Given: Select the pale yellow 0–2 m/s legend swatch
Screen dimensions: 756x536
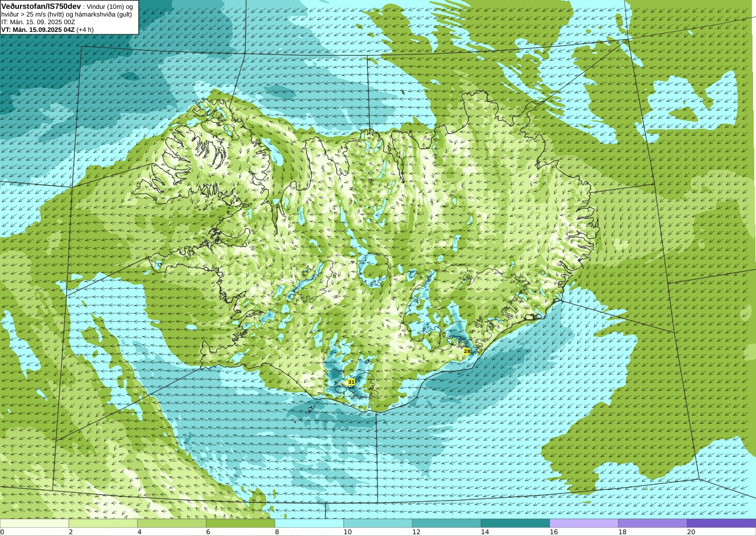Looking at the screenshot, I should (34, 523).
